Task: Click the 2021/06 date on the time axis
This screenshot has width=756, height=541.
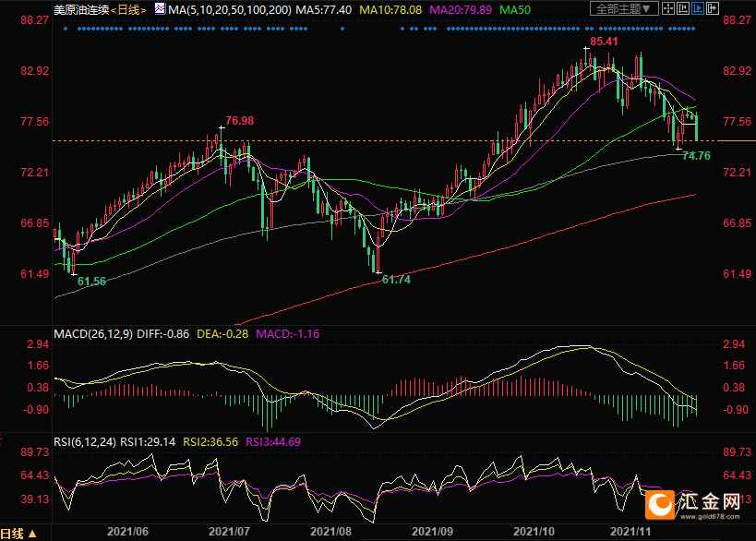Action: click(127, 532)
